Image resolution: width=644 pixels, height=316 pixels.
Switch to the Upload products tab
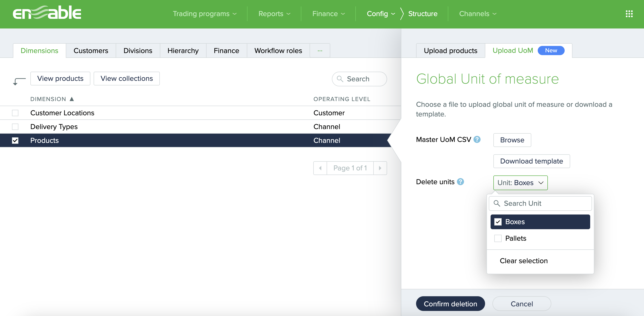point(450,51)
